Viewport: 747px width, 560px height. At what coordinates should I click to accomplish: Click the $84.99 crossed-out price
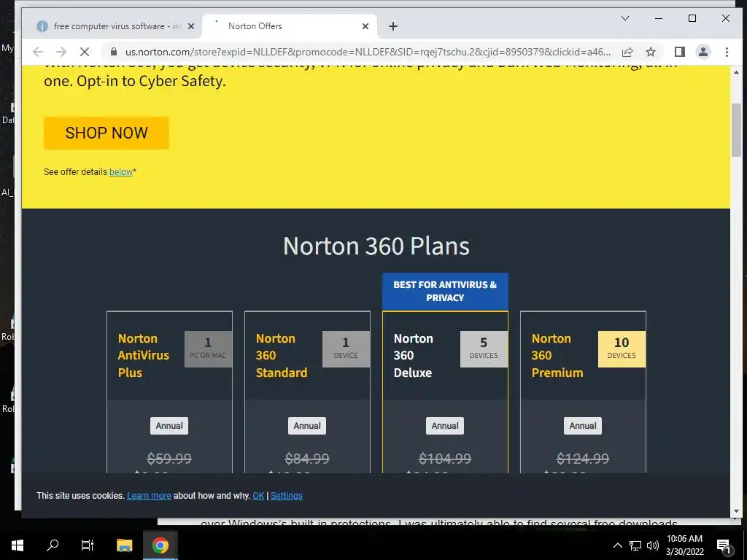coord(307,459)
